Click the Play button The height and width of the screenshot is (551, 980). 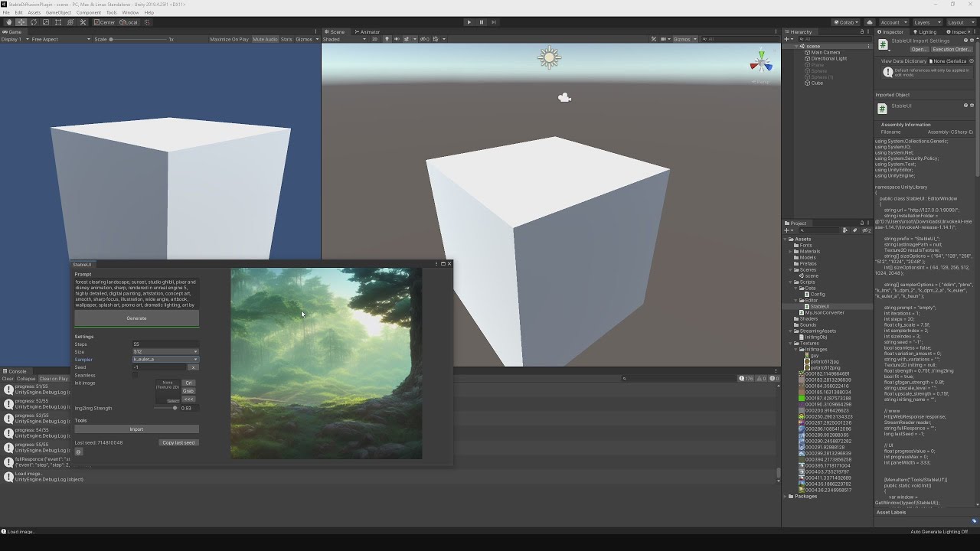click(x=469, y=22)
